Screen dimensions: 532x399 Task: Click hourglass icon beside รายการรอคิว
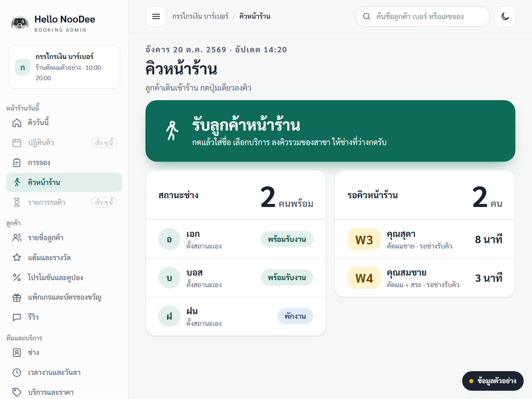[17, 202]
